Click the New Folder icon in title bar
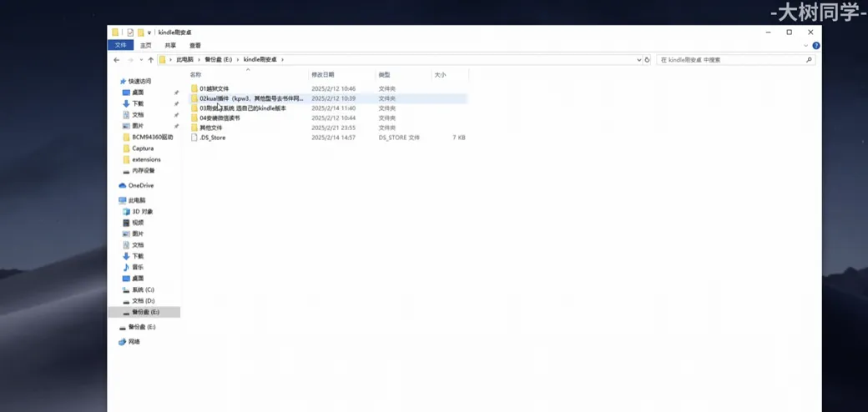868x412 pixels. [x=141, y=33]
